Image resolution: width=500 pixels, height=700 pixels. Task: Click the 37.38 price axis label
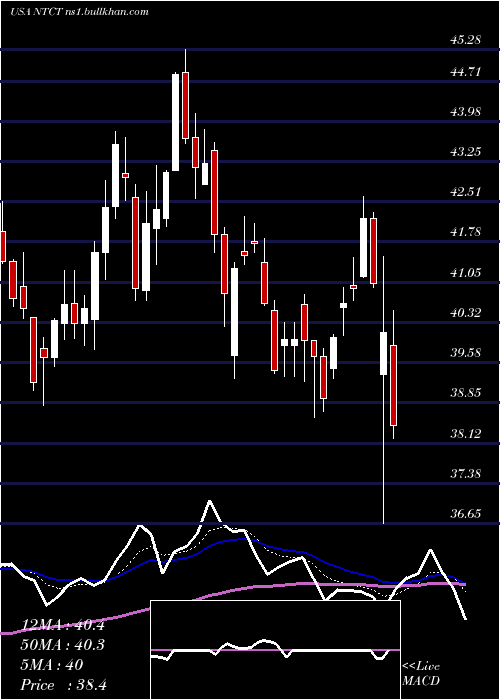(466, 473)
